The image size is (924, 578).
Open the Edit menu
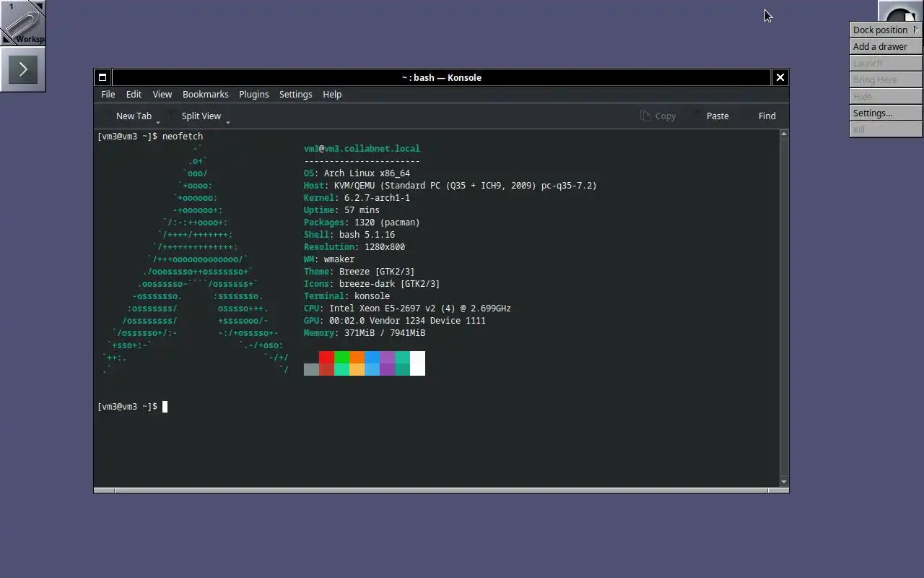tap(134, 95)
